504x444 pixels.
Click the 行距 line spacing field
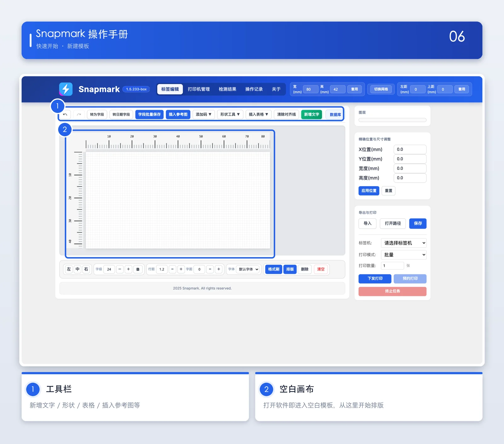click(x=162, y=269)
